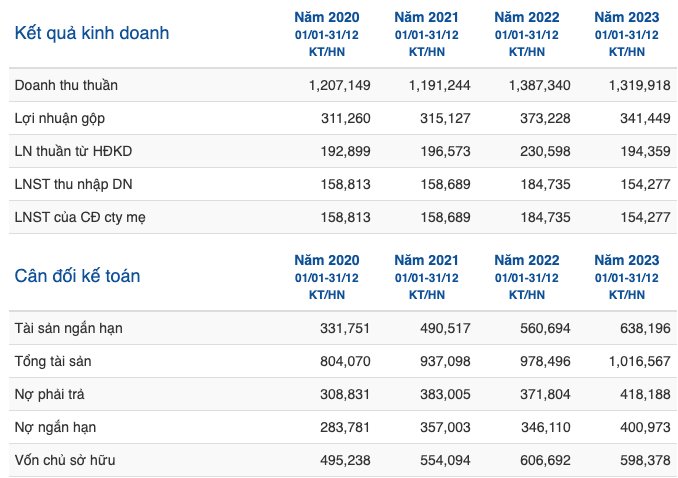Viewport: 678px width, 478px height.
Task: Select the value 308,831
Action: click(x=345, y=395)
